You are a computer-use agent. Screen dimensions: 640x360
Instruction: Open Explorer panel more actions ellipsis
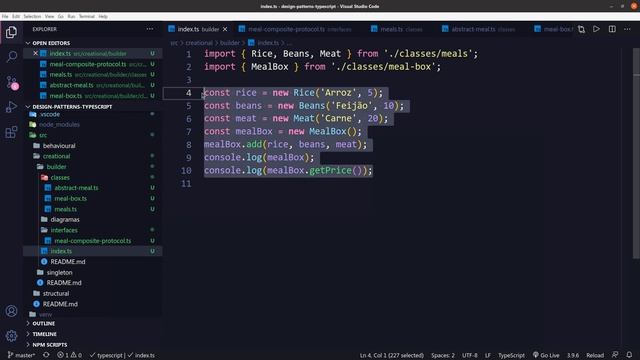point(150,29)
